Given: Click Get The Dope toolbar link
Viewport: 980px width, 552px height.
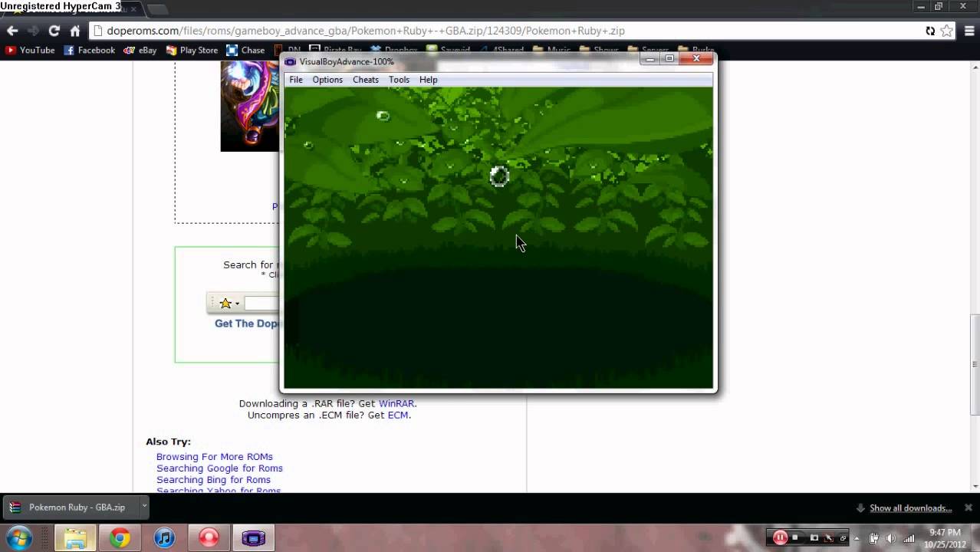Looking at the screenshot, I should pos(247,324).
